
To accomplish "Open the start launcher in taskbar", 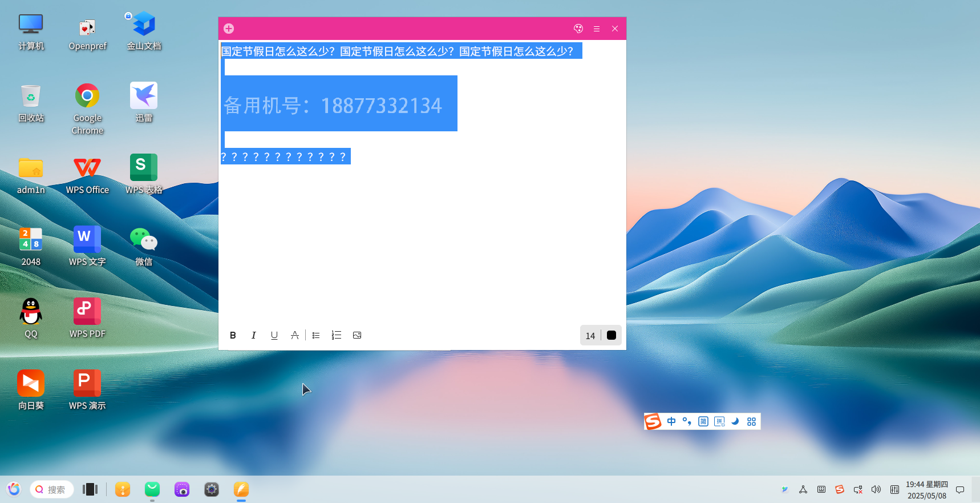I will click(x=14, y=489).
